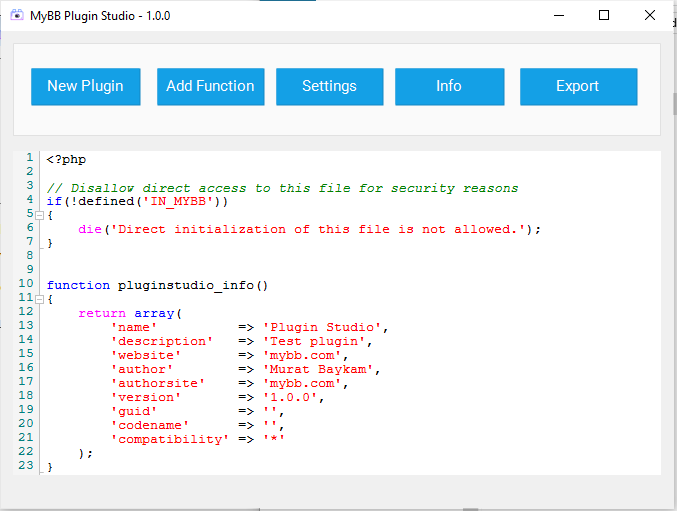Screen dimensions: 677x511
Task: Minimize the Plugin Studio window
Action: pyautogui.click(x=557, y=15)
